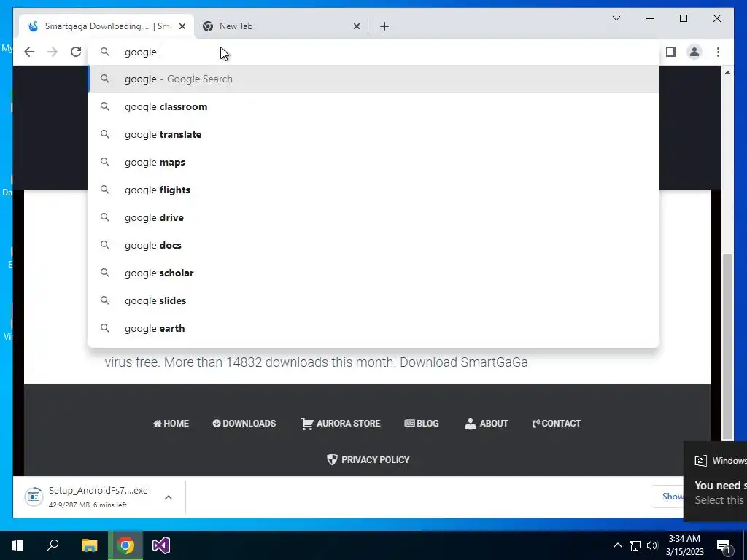747x560 pixels.
Task: Choose the 'google scholar' suggestion
Action: tap(373, 273)
